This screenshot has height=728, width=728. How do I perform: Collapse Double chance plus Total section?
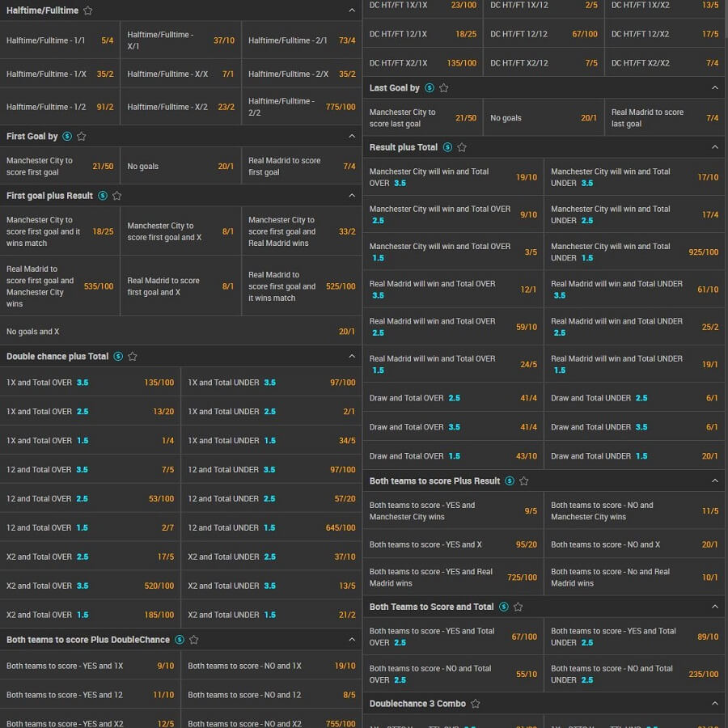point(352,356)
